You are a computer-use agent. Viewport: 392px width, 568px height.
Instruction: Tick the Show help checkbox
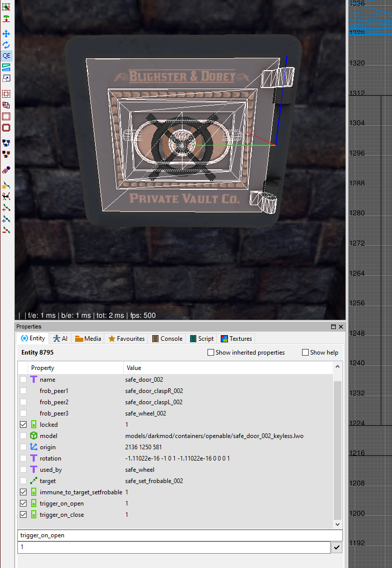click(306, 353)
